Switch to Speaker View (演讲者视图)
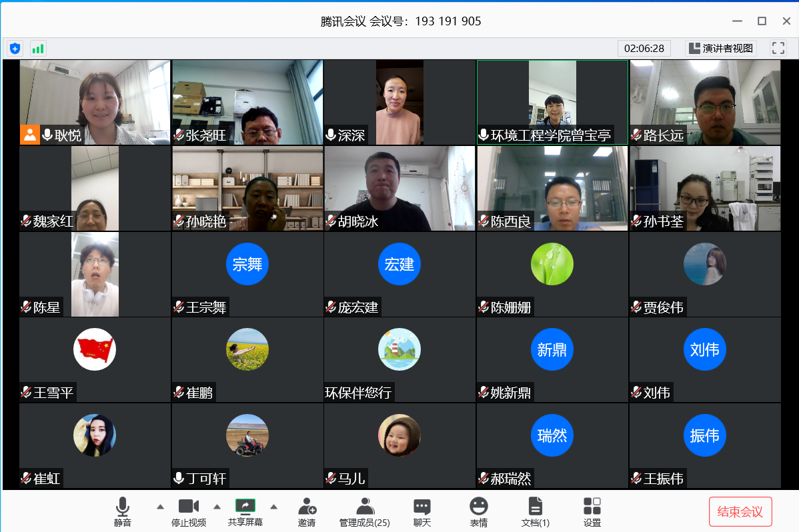Viewport: 799px width, 532px height. (x=721, y=48)
